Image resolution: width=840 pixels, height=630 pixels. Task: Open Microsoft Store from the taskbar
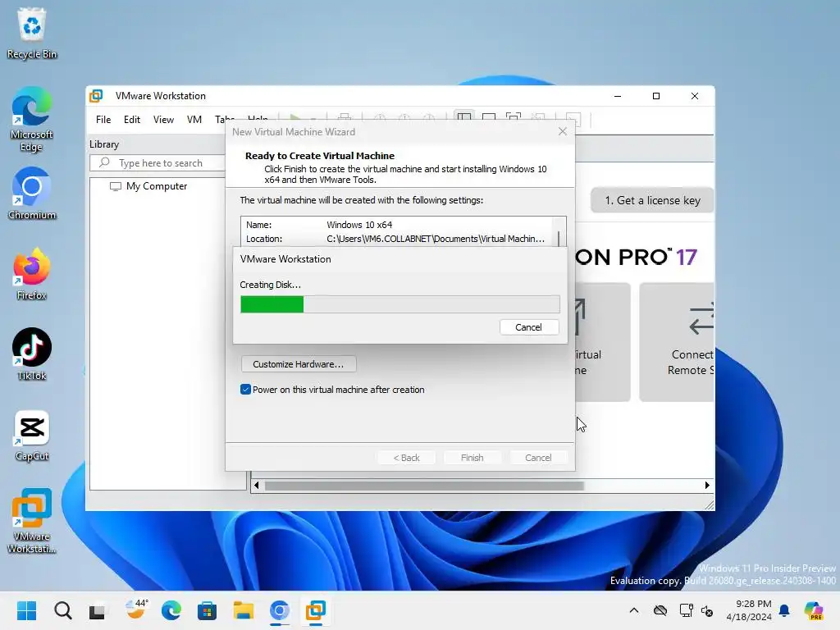207,610
